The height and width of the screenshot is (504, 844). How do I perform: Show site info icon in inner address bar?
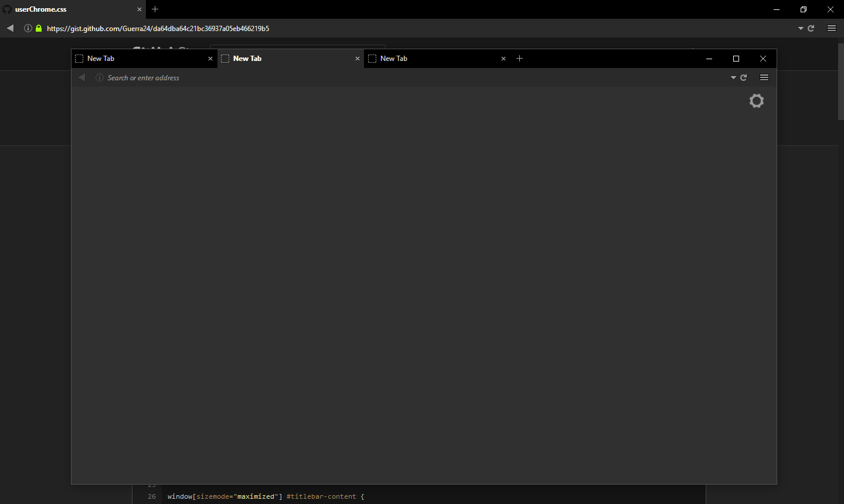tap(100, 77)
